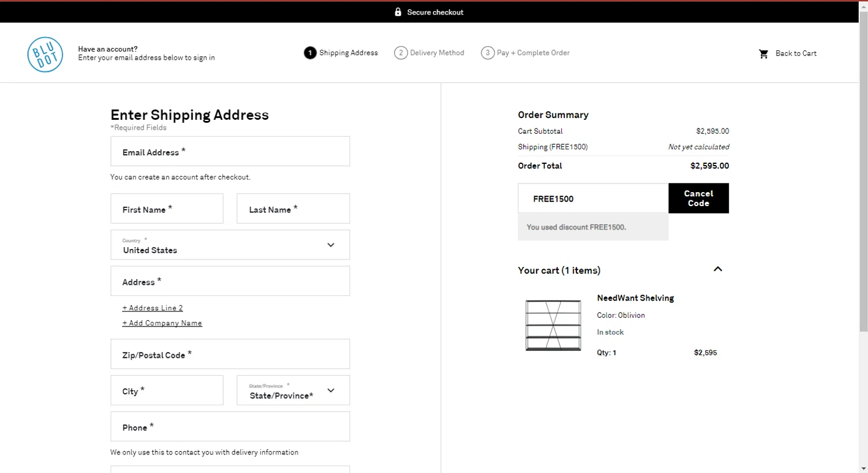Click the 'In stock' status text
The width and height of the screenshot is (868, 473).
point(610,332)
